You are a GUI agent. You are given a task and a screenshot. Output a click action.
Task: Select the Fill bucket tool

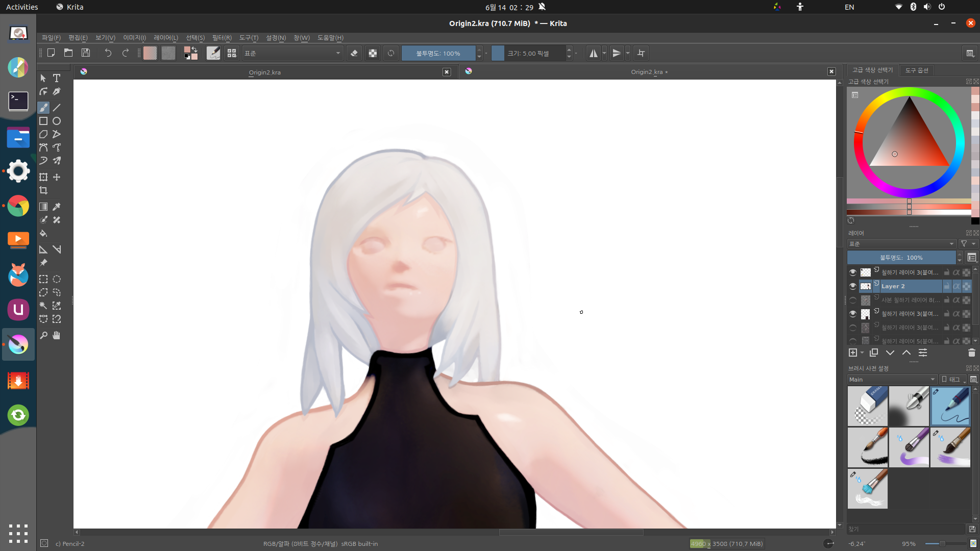(x=43, y=233)
